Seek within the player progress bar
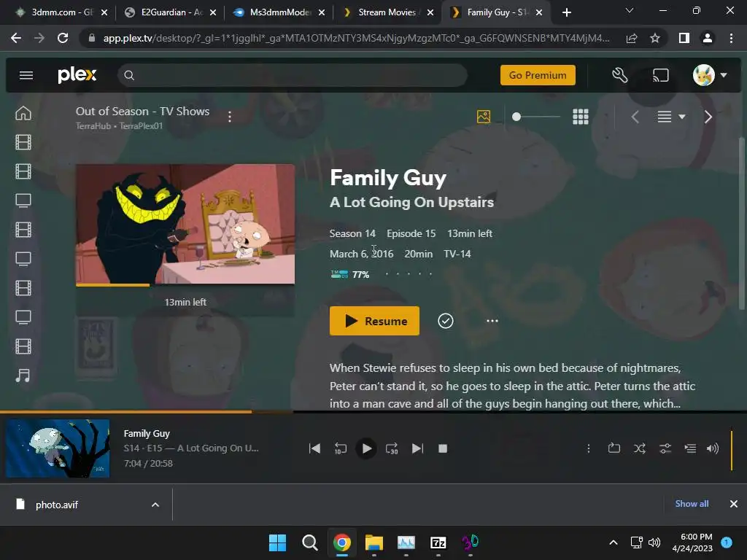This screenshot has width=747, height=560. click(x=373, y=411)
